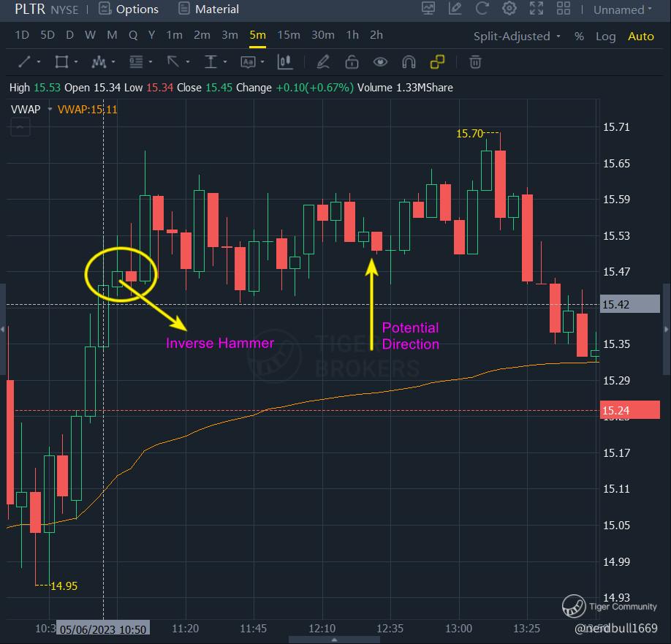The image size is (671, 644).
Task: Select the 15m interval
Action: point(289,35)
